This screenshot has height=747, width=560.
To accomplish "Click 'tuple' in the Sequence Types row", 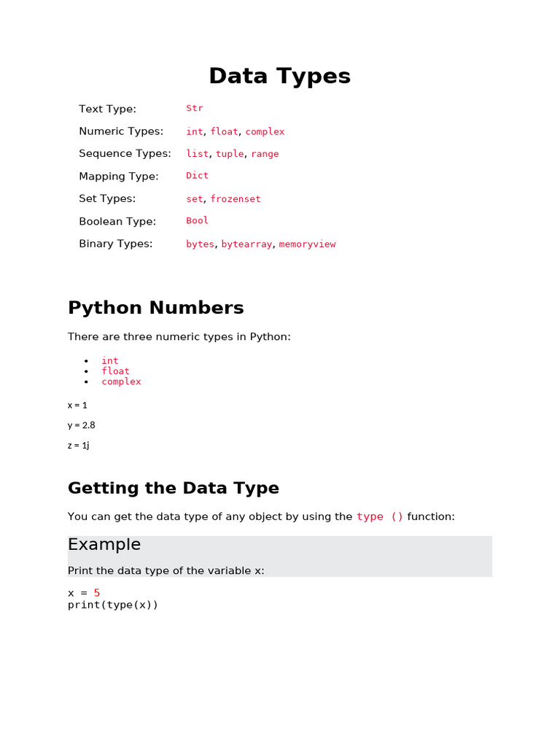I will 230,154.
